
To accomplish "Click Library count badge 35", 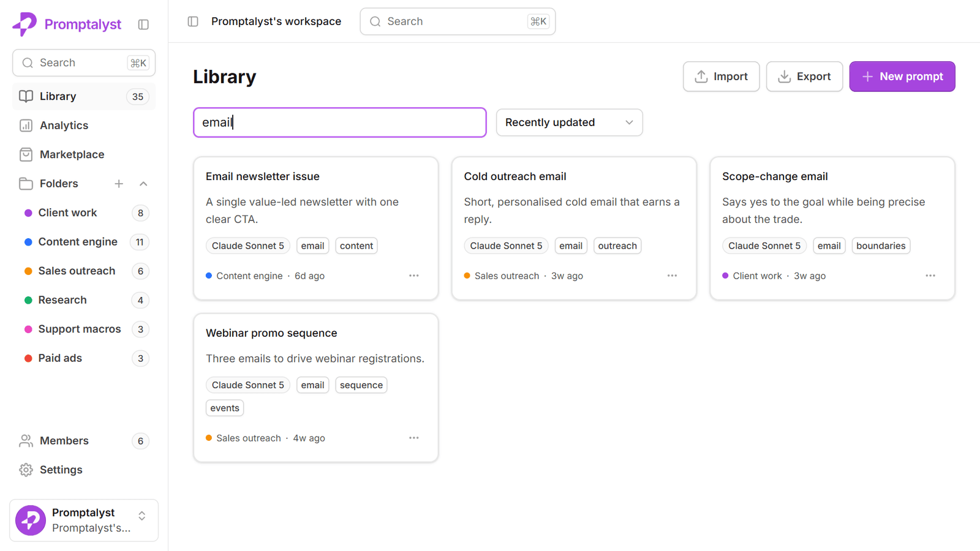I will pos(138,97).
